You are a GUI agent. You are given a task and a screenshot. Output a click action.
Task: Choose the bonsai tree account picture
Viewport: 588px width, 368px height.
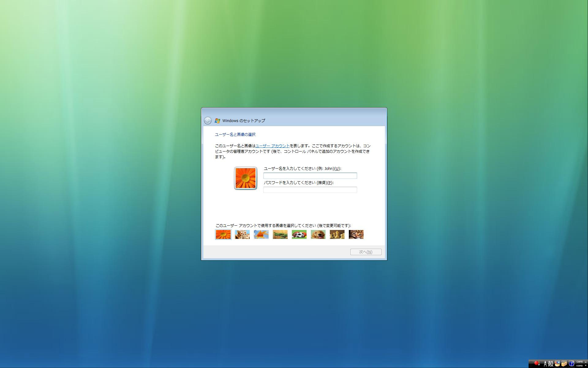[x=280, y=235]
